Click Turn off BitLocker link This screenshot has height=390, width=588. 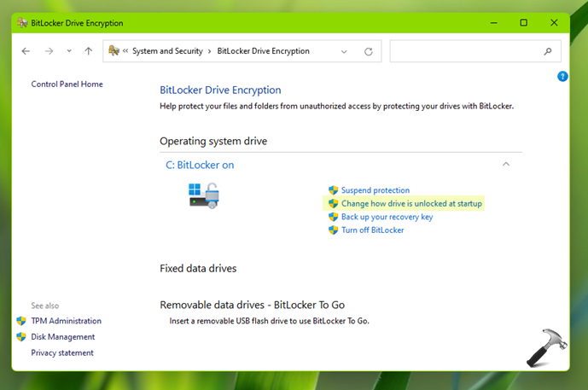[372, 230]
